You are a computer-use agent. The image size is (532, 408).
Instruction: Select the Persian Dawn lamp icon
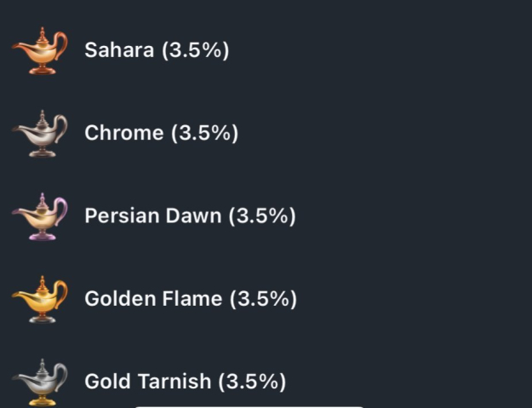(39, 216)
